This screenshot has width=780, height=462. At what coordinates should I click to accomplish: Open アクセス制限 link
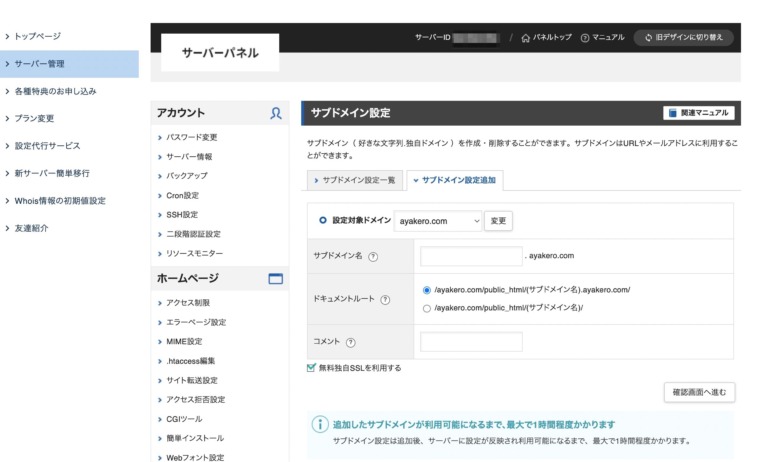point(188,303)
